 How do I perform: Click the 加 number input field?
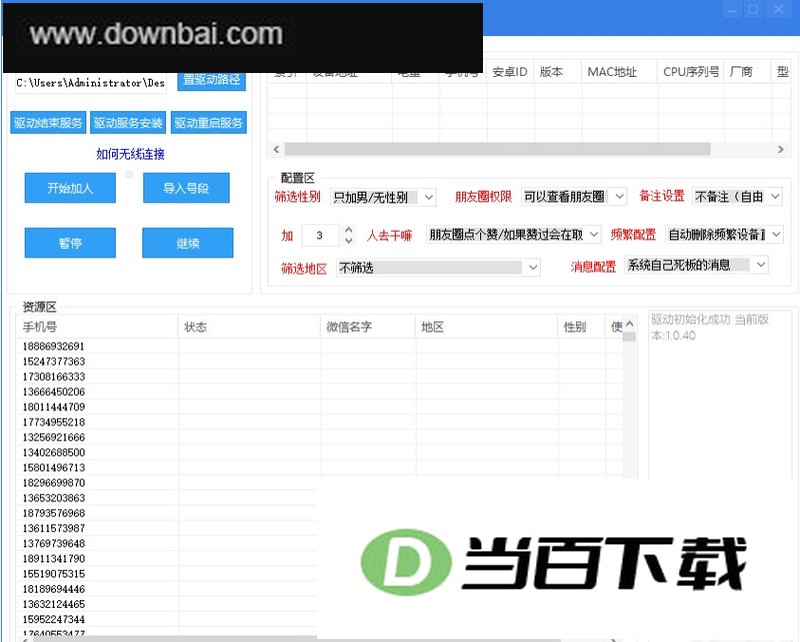pos(321,235)
